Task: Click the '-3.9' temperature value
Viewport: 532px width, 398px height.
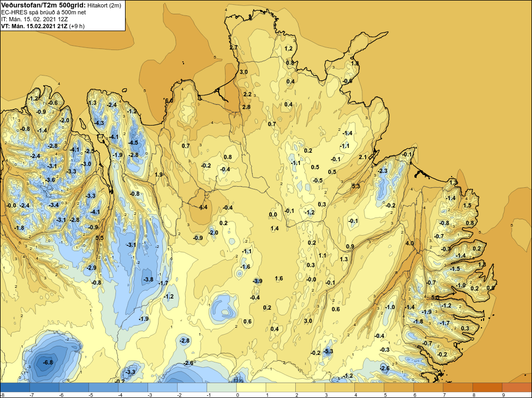Action: 257,281
